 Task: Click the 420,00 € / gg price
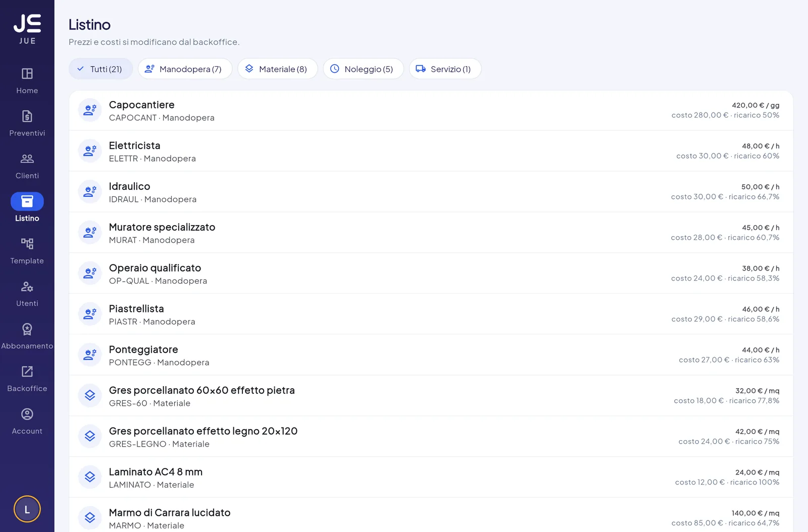755,105
